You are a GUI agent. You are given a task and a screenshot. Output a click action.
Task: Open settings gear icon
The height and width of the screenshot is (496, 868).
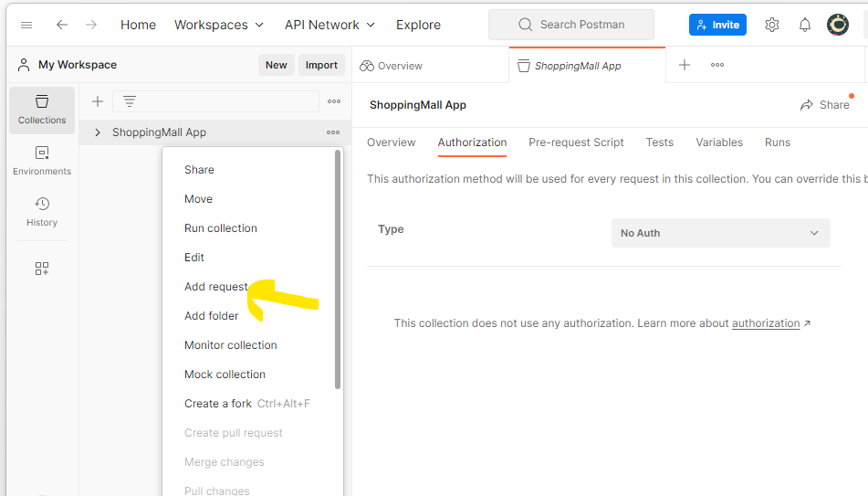pyautogui.click(x=771, y=25)
